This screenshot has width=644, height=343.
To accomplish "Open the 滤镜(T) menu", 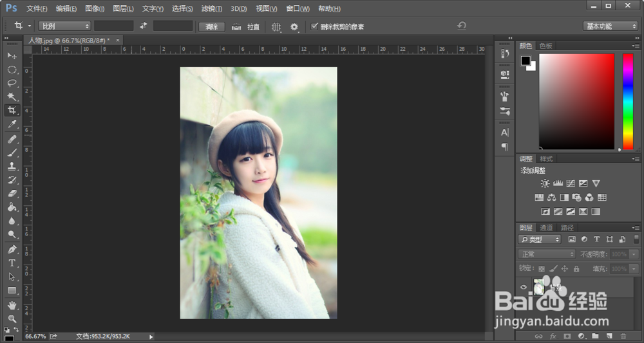I will point(212,8).
